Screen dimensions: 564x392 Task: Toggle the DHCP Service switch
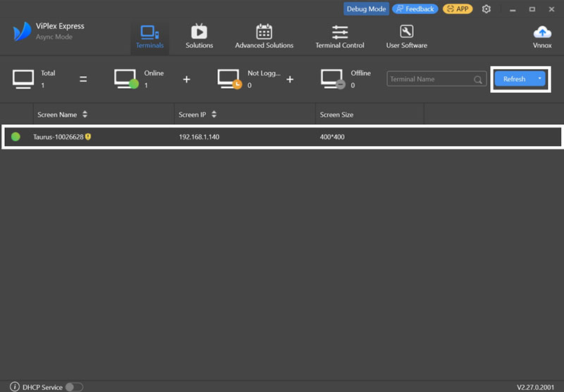click(x=74, y=387)
